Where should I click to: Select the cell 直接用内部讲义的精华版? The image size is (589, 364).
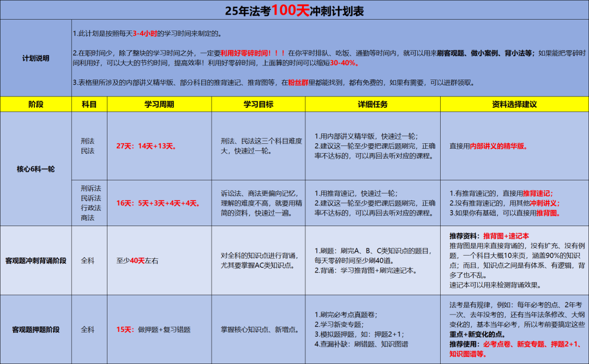tap(514, 146)
